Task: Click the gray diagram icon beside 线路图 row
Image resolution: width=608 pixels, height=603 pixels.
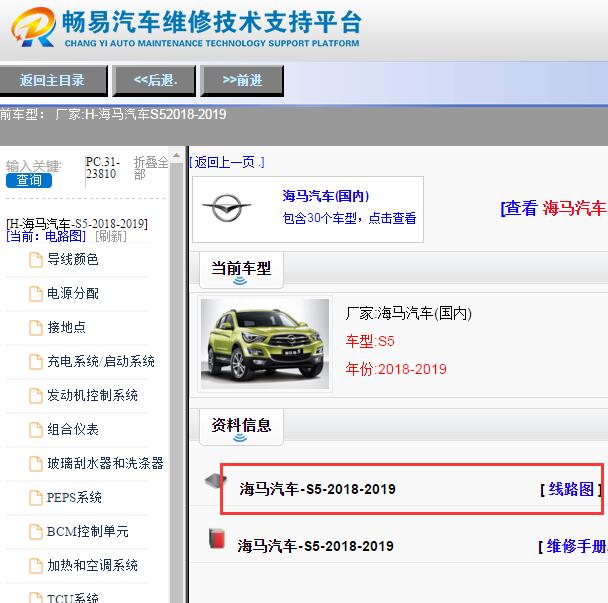Action: click(x=216, y=482)
